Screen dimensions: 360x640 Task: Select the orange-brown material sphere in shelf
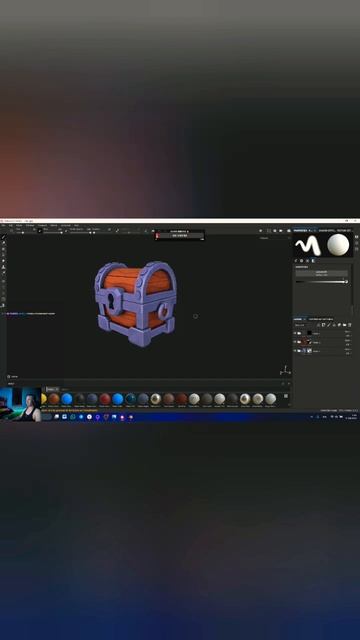tap(54, 398)
